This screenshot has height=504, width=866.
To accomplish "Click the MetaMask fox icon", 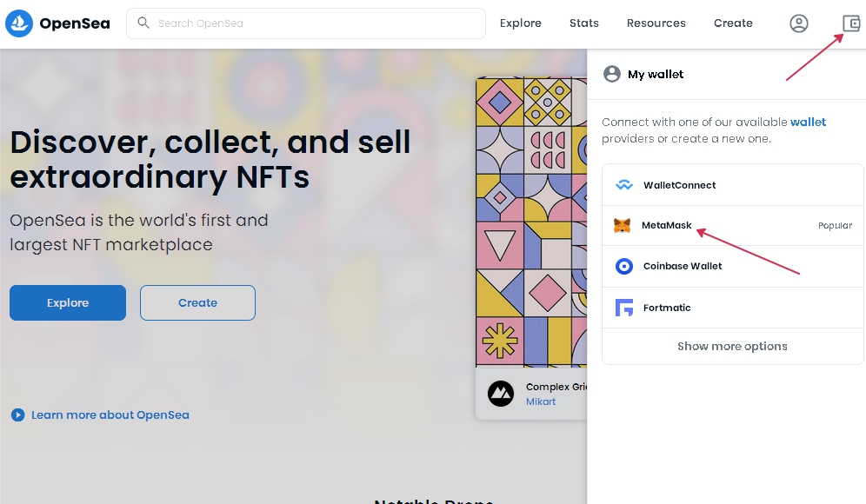I will pos(623,226).
